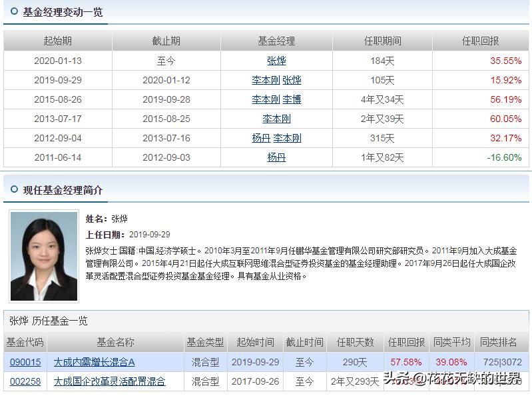Click the 2年又39天 tenure cell
Screen dimensions: 532x396
click(x=382, y=119)
